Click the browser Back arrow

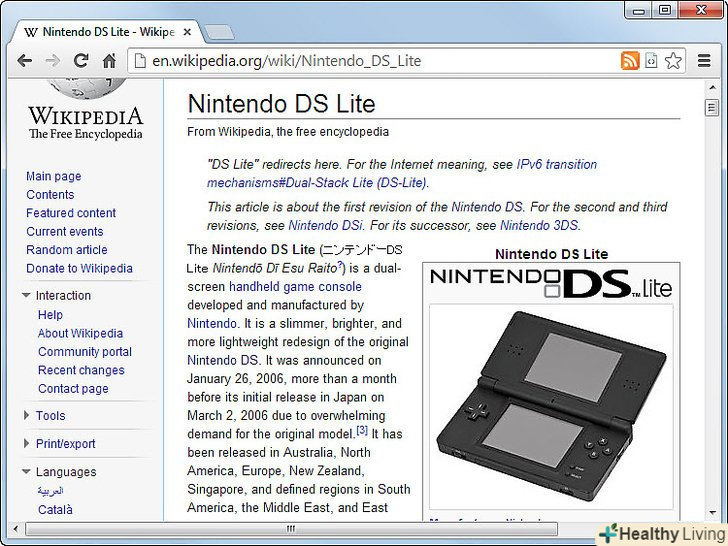(x=24, y=61)
